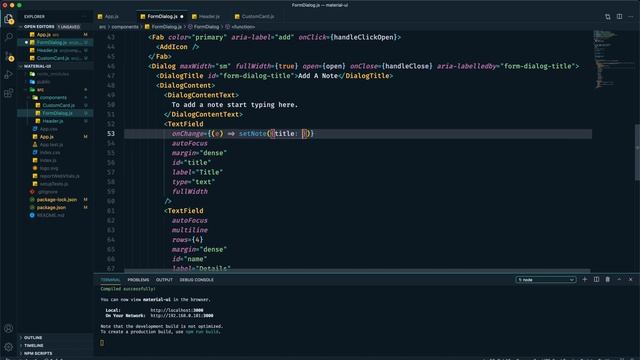The image size is (640, 360).
Task: Select the node terminal dropdown
Action: click(546, 280)
